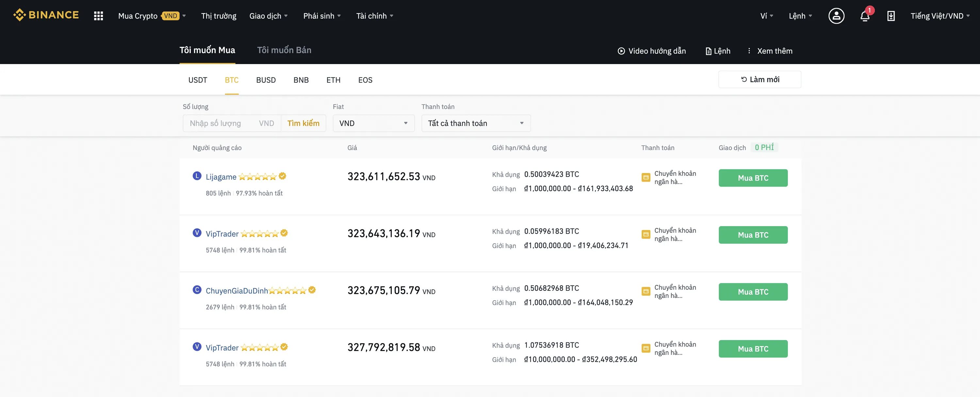The image size is (980, 397).
Task: Expand the Ví wallet menu
Action: tap(767, 16)
